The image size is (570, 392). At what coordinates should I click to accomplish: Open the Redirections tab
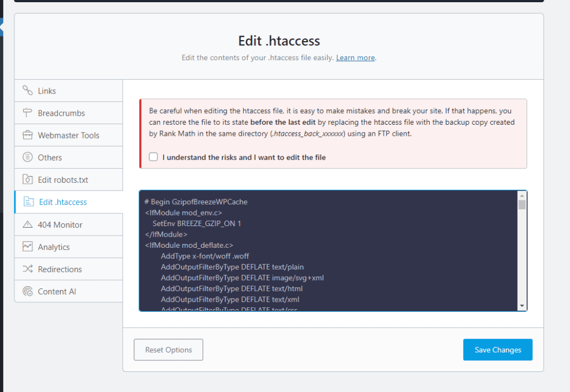(68, 269)
